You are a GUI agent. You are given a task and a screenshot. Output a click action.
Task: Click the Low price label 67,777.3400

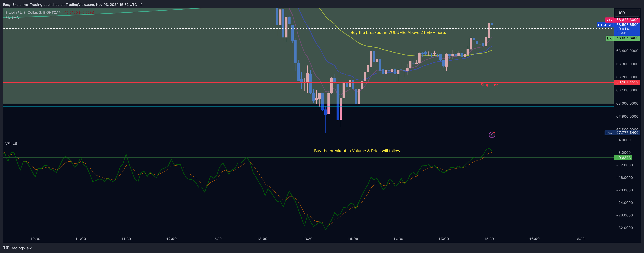click(627, 133)
